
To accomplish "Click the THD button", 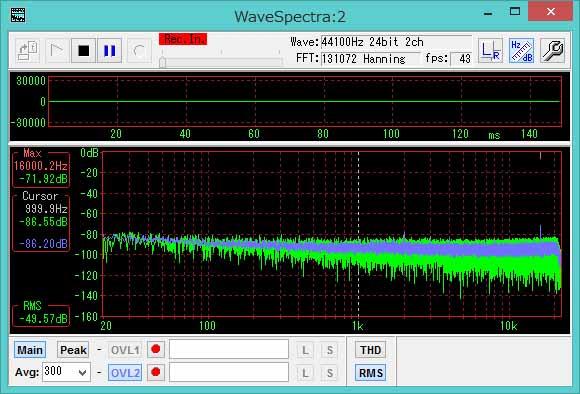I will pos(371,350).
